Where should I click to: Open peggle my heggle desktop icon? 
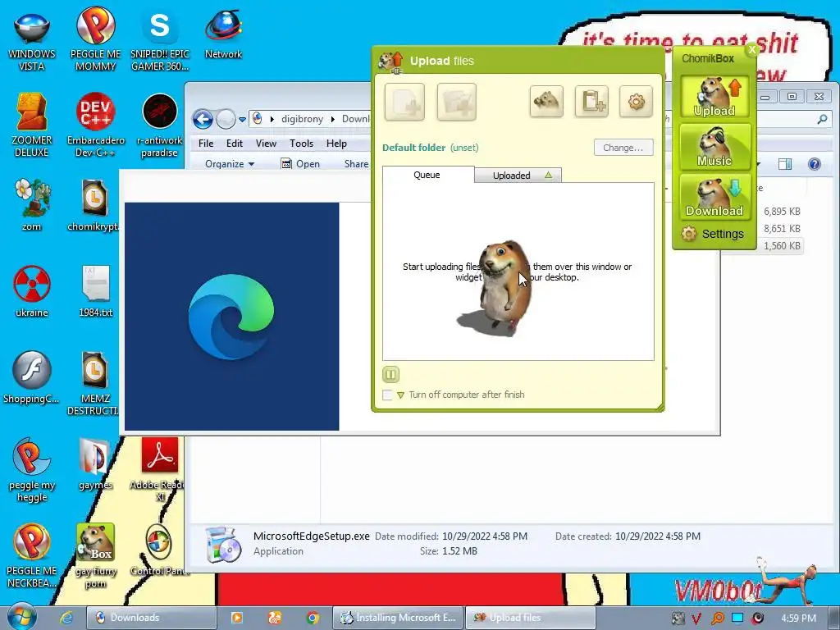click(32, 470)
